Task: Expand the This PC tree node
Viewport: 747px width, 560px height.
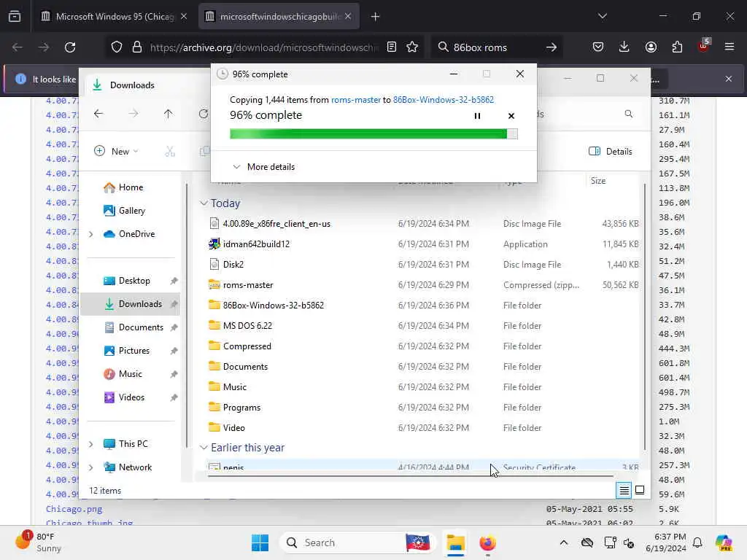Action: [90, 444]
